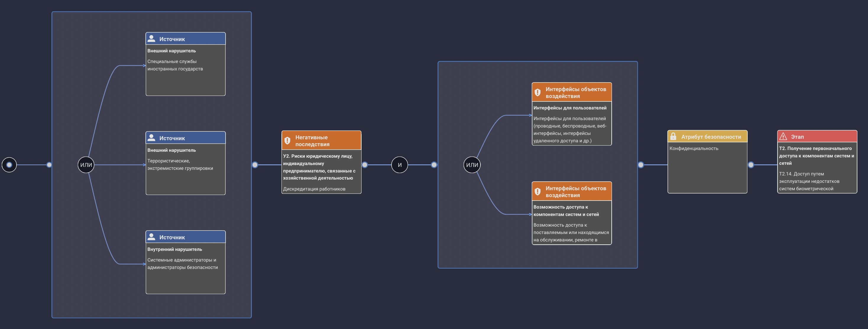Click input port of interfaces group
This screenshot has height=329, width=868.
click(x=434, y=165)
